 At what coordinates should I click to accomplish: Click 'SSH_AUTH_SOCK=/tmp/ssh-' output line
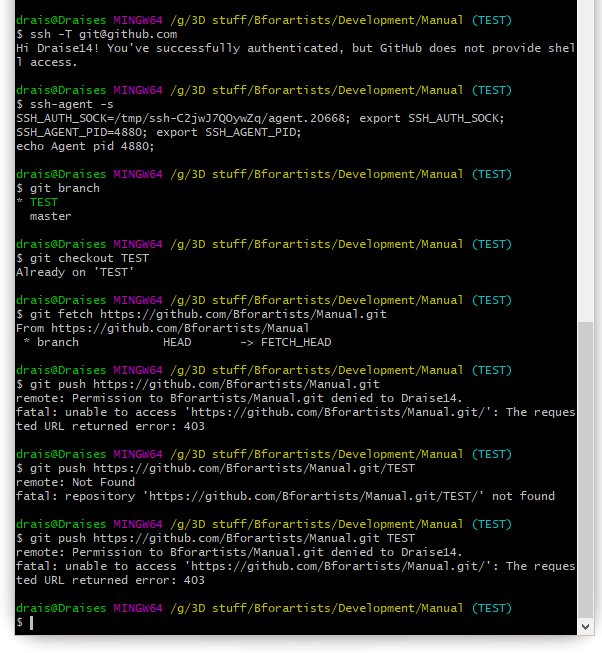pyautogui.click(x=260, y=118)
